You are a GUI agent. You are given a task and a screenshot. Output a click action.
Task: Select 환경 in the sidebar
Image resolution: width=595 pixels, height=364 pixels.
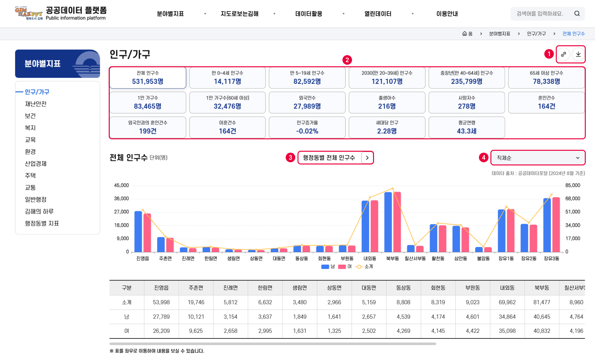click(30, 152)
